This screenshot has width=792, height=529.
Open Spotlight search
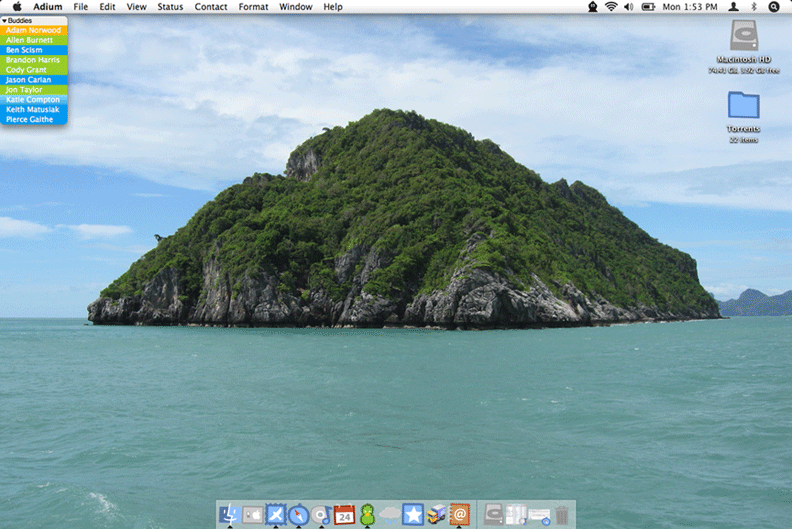point(774,7)
